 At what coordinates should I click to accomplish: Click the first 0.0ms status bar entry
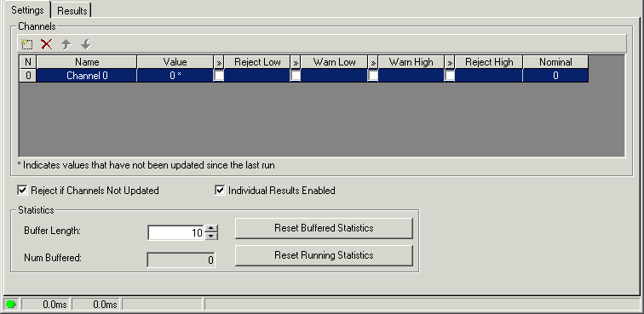(x=46, y=305)
